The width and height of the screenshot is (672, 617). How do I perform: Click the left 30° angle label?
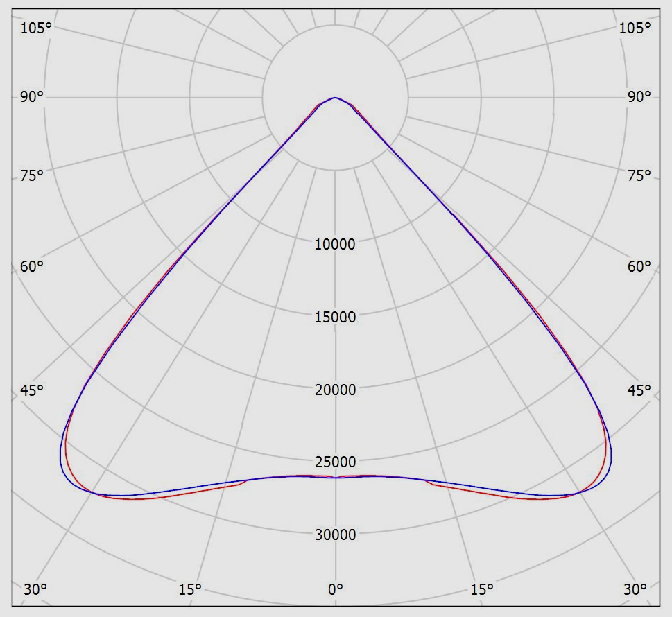coord(35,589)
